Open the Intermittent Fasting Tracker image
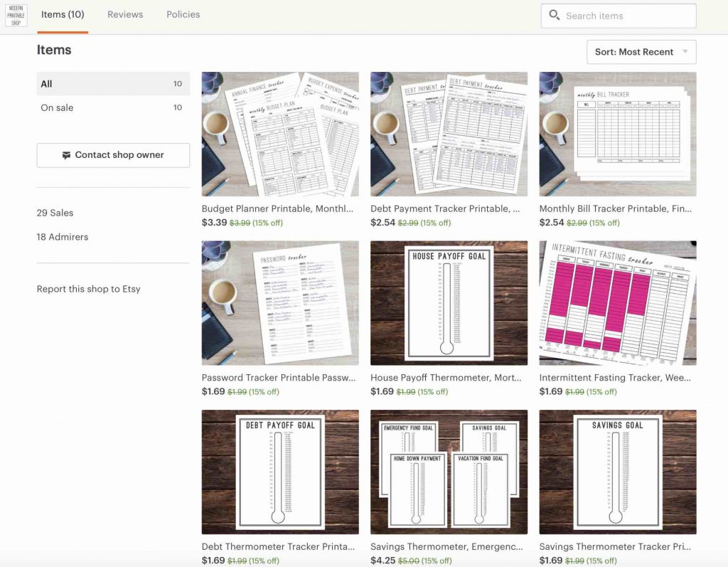 617,302
